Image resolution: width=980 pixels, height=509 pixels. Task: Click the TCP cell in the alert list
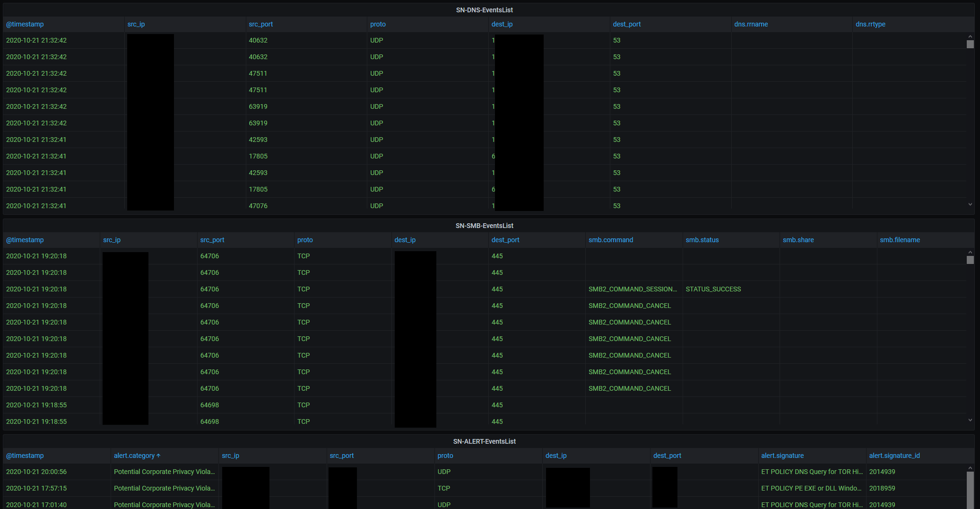coord(444,488)
